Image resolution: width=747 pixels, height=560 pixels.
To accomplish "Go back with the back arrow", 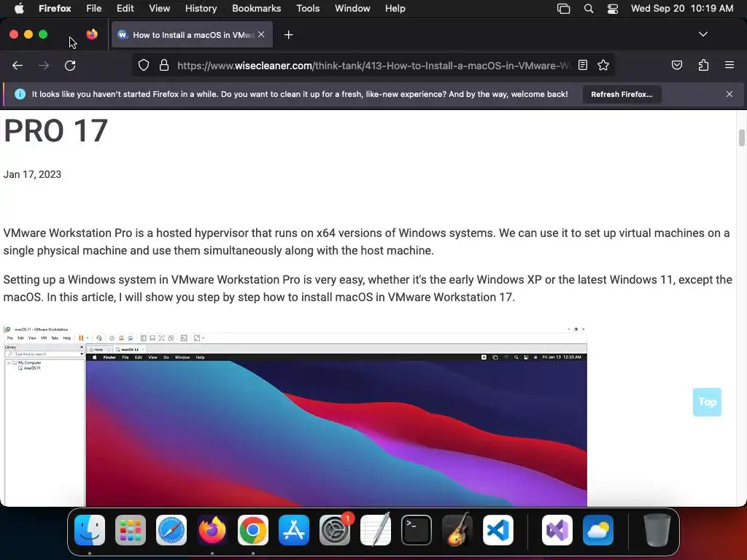I will (x=18, y=65).
